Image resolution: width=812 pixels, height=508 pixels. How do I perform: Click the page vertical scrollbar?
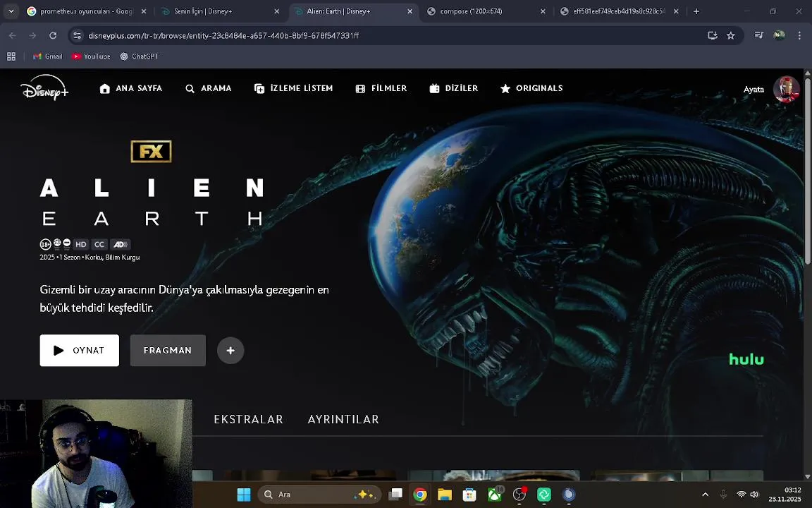coord(807,171)
